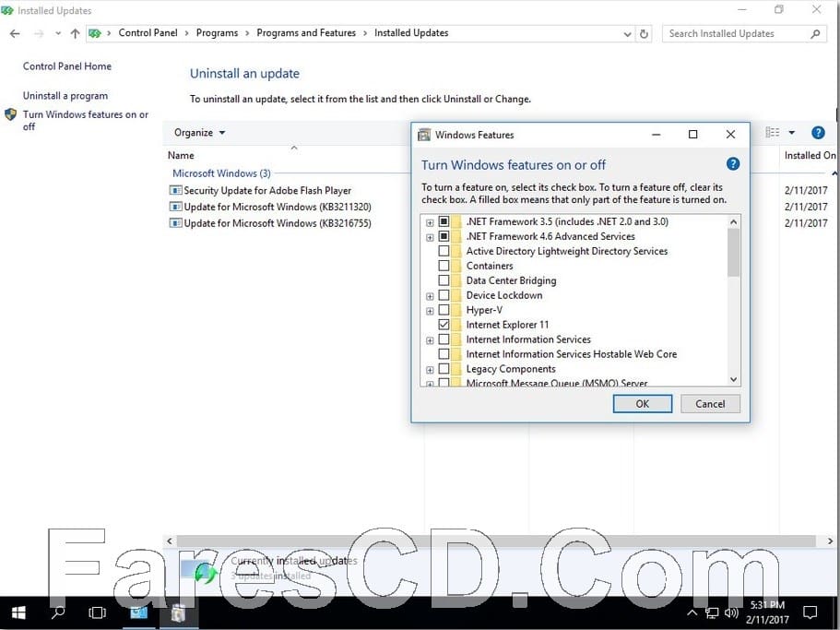The height and width of the screenshot is (630, 840).
Task: Select Update for Microsoft Windows (KB3216755)
Action: pos(278,223)
